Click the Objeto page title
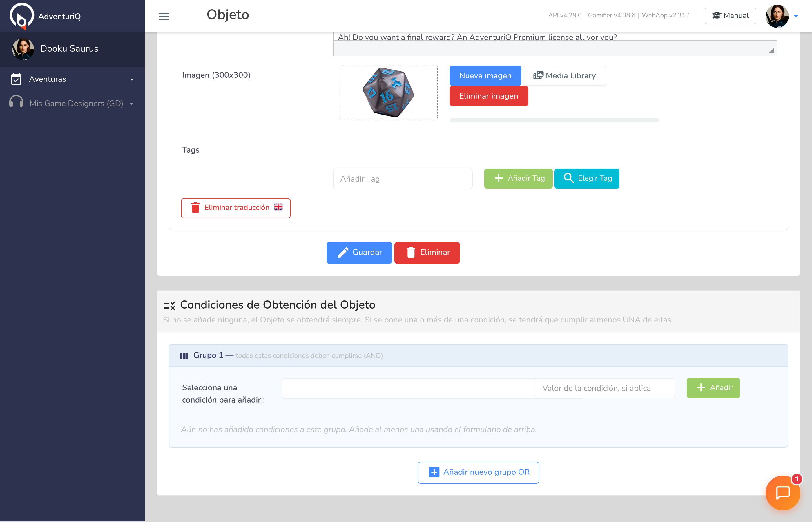This screenshot has height=522, width=812. point(228,14)
